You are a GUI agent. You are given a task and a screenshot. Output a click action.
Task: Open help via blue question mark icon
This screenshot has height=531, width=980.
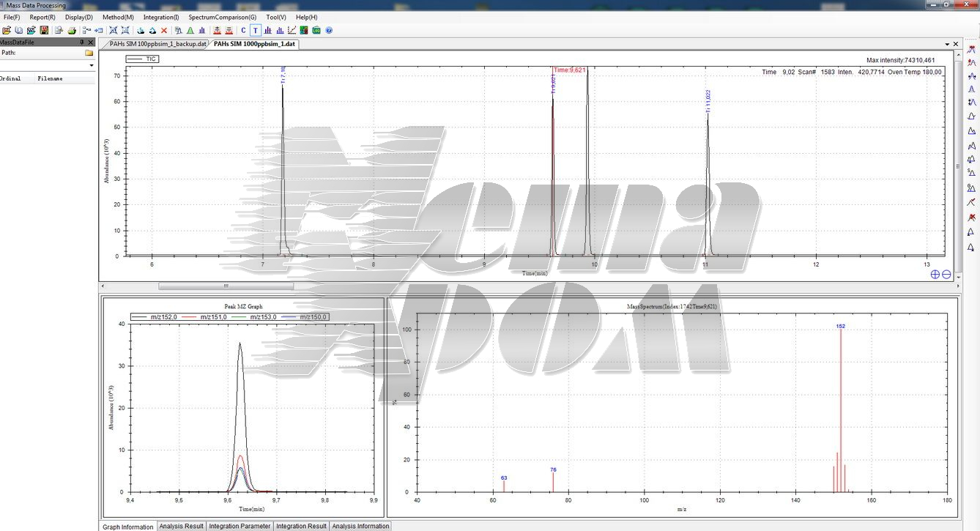[x=329, y=31]
